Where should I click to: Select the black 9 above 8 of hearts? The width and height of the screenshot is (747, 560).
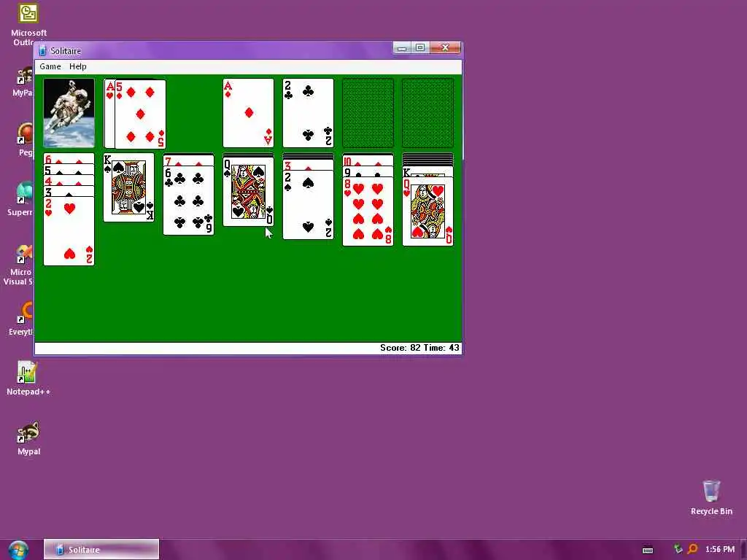(368, 172)
